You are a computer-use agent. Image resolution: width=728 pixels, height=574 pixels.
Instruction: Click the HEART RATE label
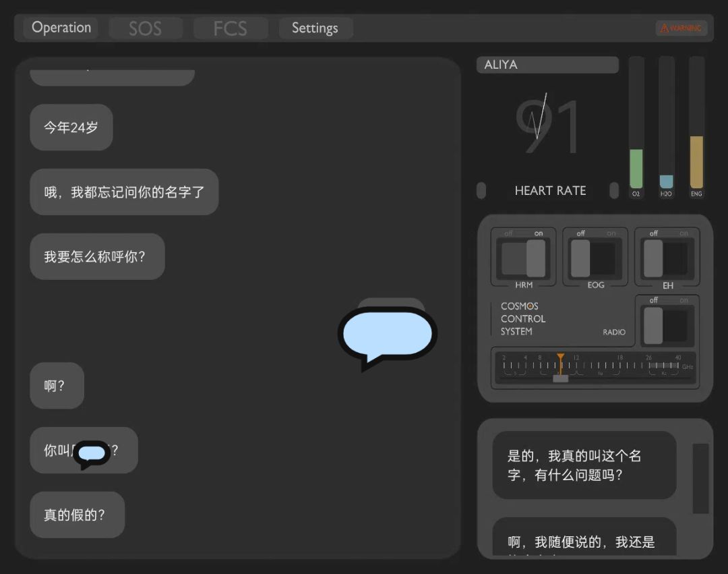(550, 191)
